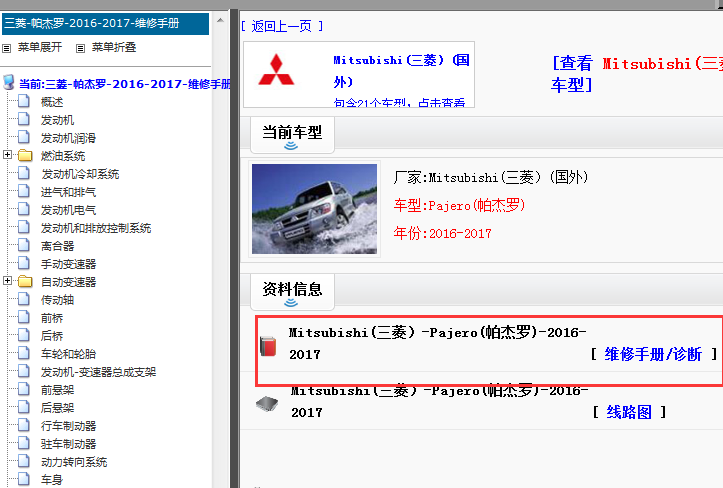Click the 厂家:Mitsubishi(三菱)(国外) text
Viewport: 723px width, 488px height.
tap(491, 177)
